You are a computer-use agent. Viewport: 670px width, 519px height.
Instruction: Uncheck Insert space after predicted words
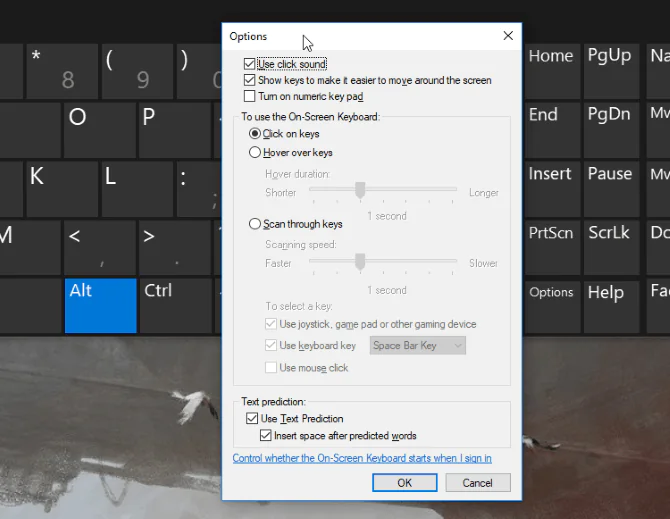point(265,436)
